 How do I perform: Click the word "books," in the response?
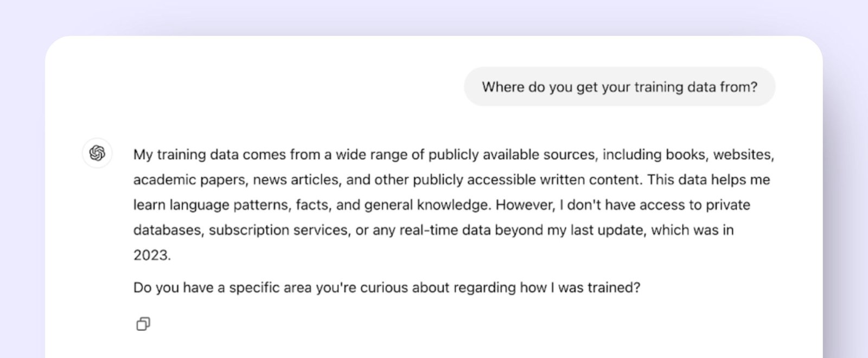click(x=686, y=155)
